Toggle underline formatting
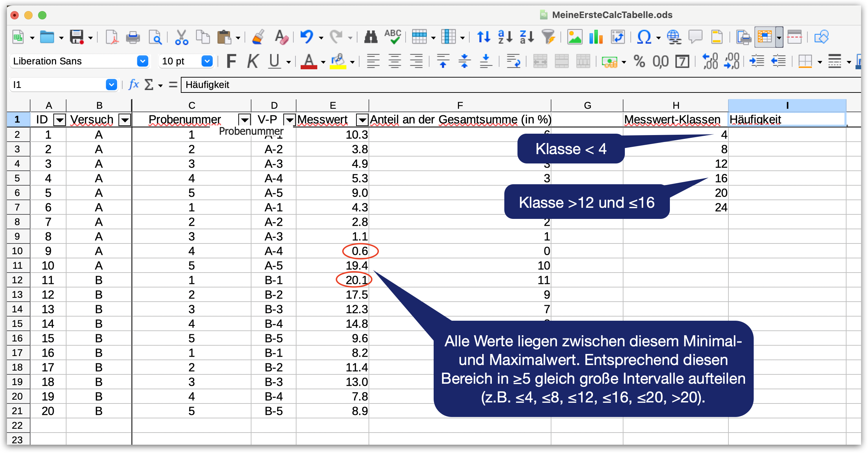The height and width of the screenshot is (453, 868). pos(274,61)
